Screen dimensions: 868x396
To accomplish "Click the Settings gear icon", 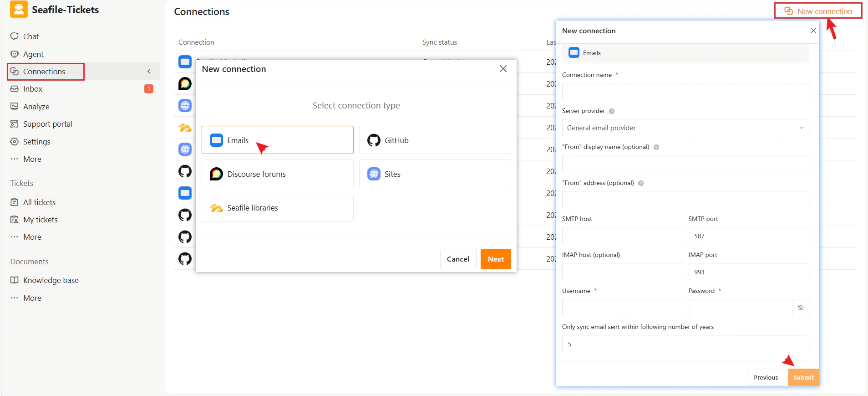I will pyautogui.click(x=15, y=141).
